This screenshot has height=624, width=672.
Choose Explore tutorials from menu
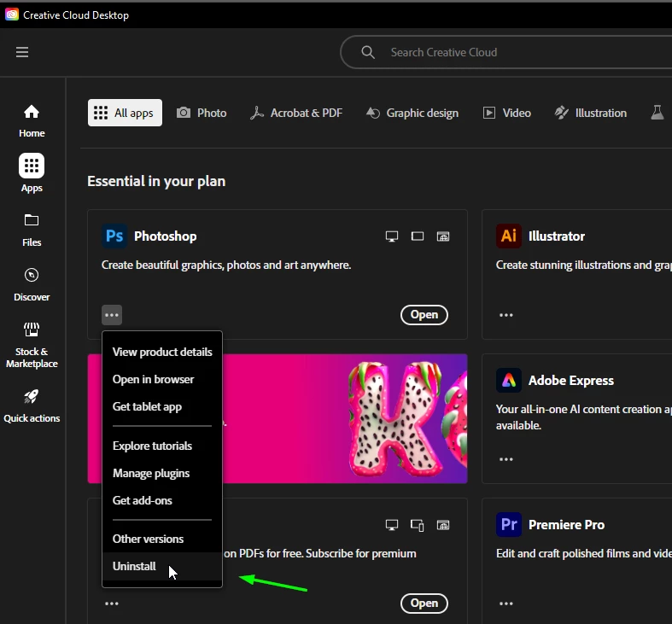coord(162,446)
